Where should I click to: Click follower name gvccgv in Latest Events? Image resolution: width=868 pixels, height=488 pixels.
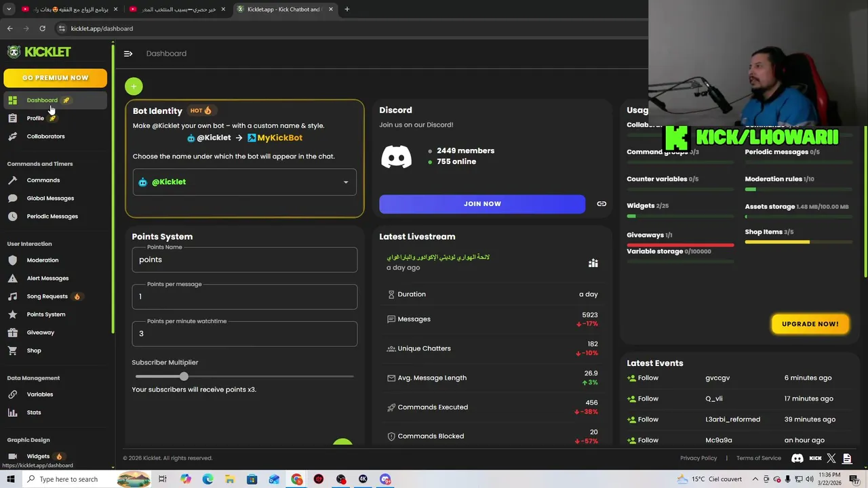(717, 378)
